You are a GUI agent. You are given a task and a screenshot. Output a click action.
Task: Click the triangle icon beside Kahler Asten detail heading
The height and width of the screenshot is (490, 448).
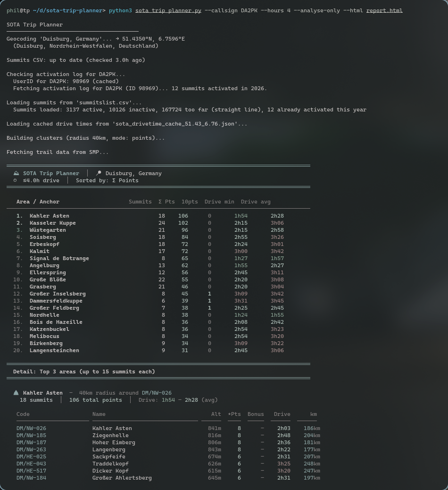tap(16, 393)
